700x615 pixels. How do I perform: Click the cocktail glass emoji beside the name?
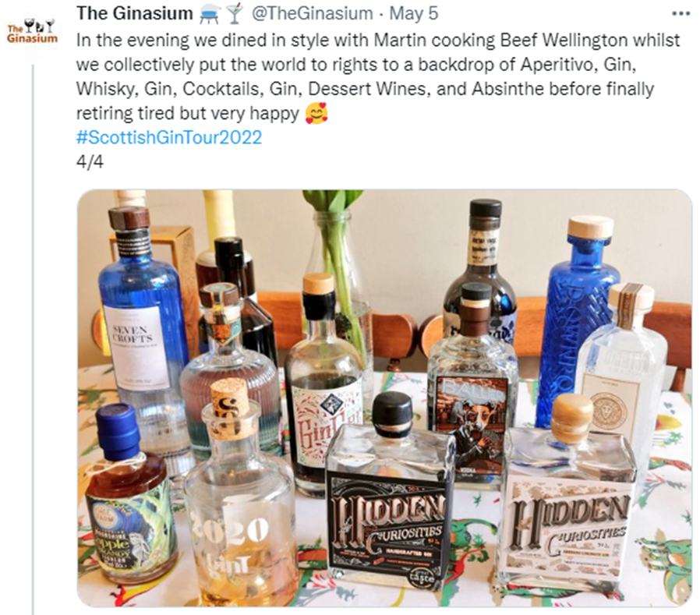[234, 14]
